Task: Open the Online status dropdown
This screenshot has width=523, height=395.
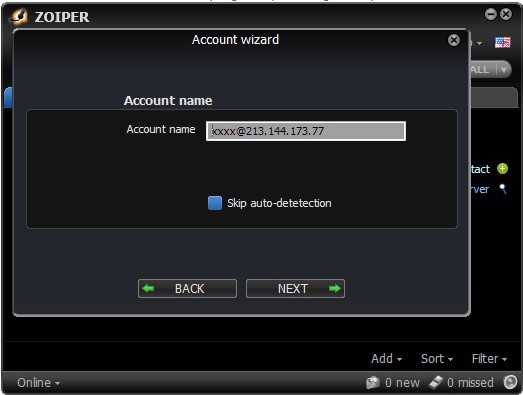Action: pos(38,383)
